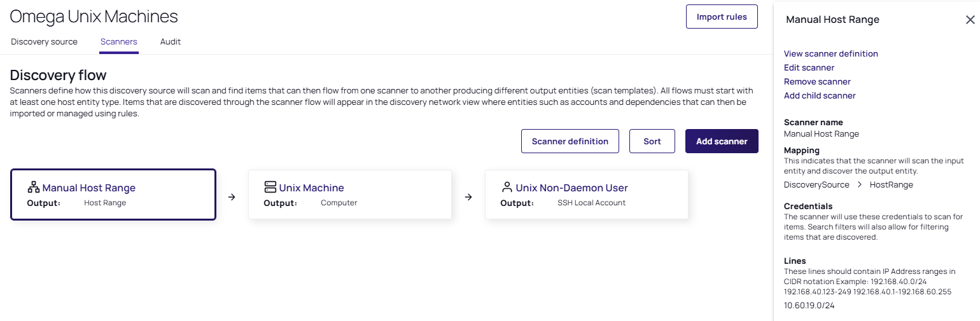Open View scanner definition link

pyautogui.click(x=830, y=53)
